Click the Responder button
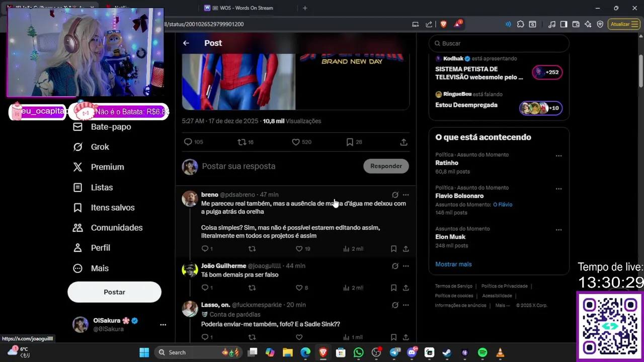The height and width of the screenshot is (362, 644). pos(386,166)
